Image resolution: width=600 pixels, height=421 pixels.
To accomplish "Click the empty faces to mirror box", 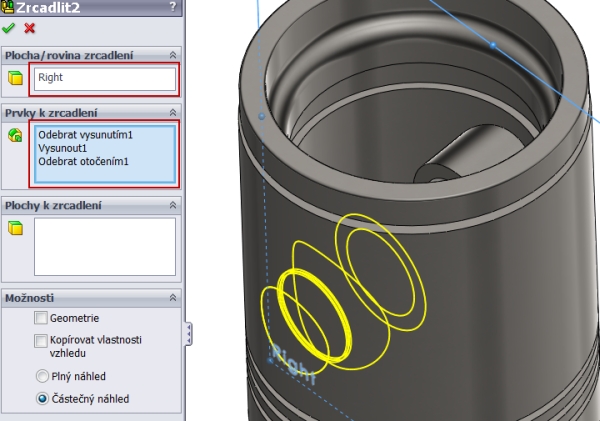I will 104,246.
